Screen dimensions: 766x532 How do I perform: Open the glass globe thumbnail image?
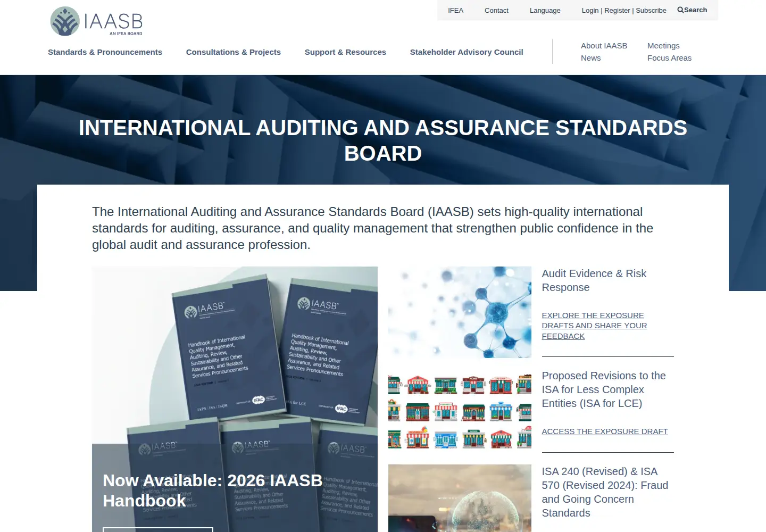[460, 498]
